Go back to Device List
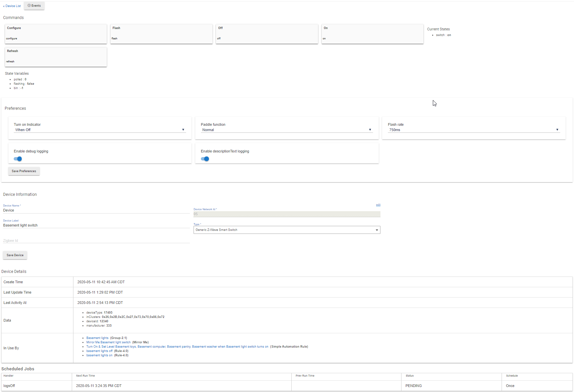The width and height of the screenshot is (574, 392). click(x=12, y=6)
